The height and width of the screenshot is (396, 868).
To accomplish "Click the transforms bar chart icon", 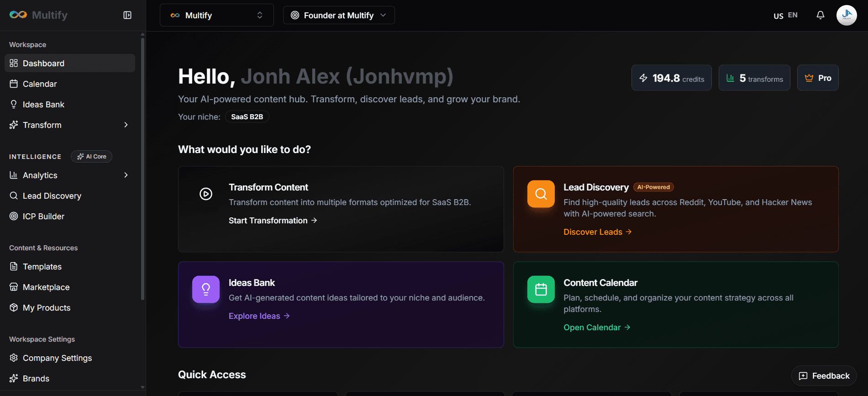I will point(730,78).
